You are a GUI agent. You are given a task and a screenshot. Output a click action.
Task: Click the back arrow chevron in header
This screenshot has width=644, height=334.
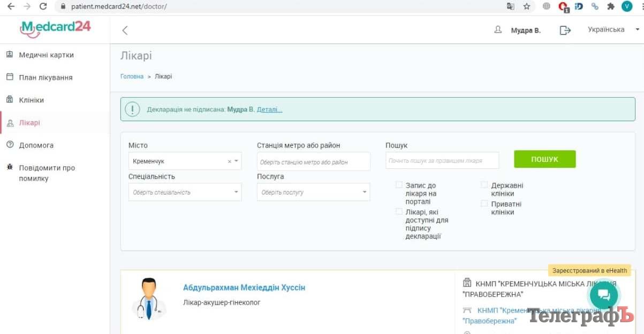[125, 31]
